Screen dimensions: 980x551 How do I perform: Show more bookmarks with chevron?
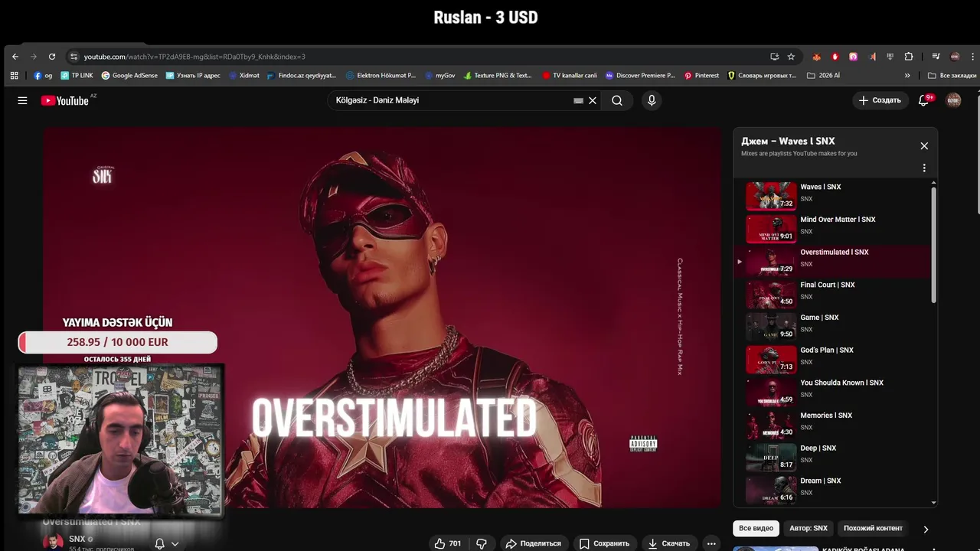[907, 76]
